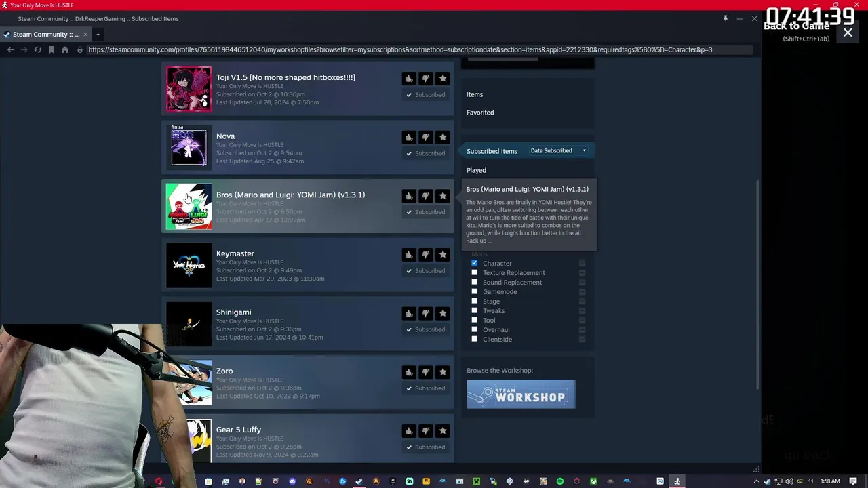Select the Items section

[475, 94]
